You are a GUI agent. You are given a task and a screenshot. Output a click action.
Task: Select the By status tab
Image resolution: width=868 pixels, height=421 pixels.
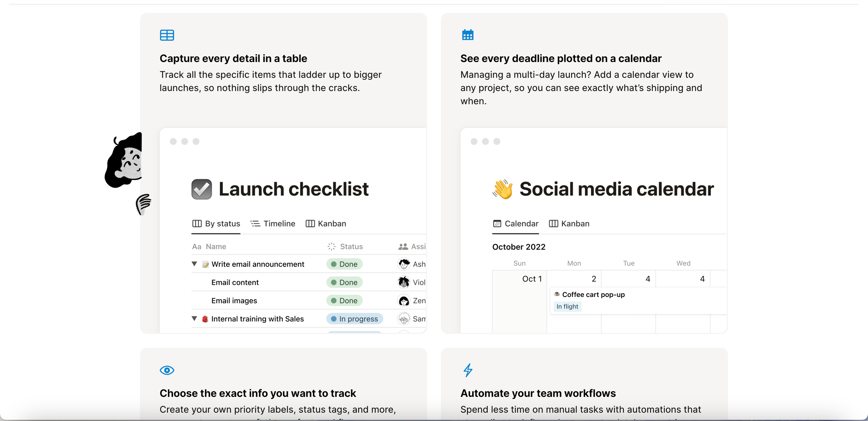[216, 223]
